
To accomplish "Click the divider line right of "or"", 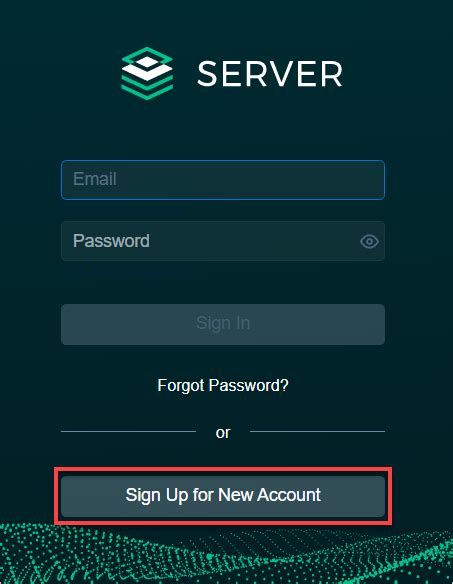I will click(x=317, y=431).
